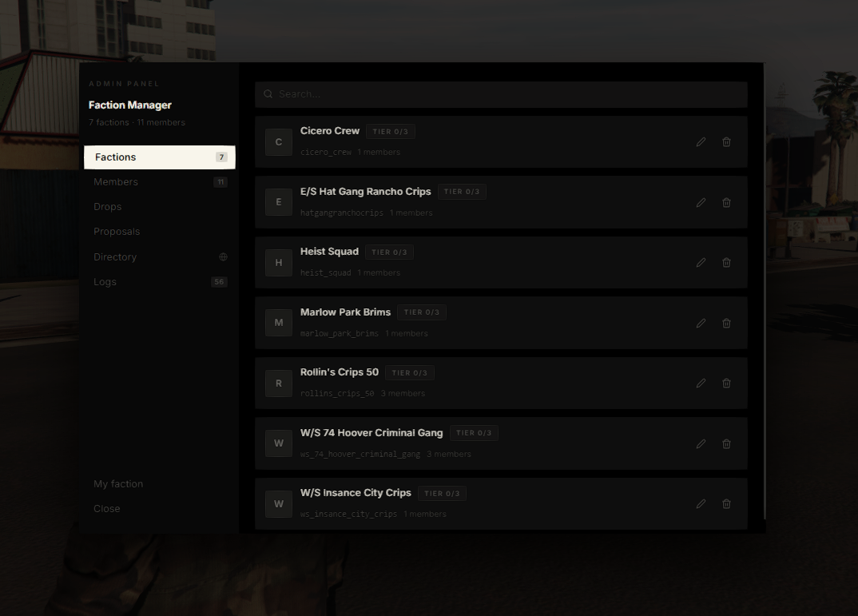The width and height of the screenshot is (858, 616).
Task: Edit the Heist Squad faction
Action: (701, 263)
